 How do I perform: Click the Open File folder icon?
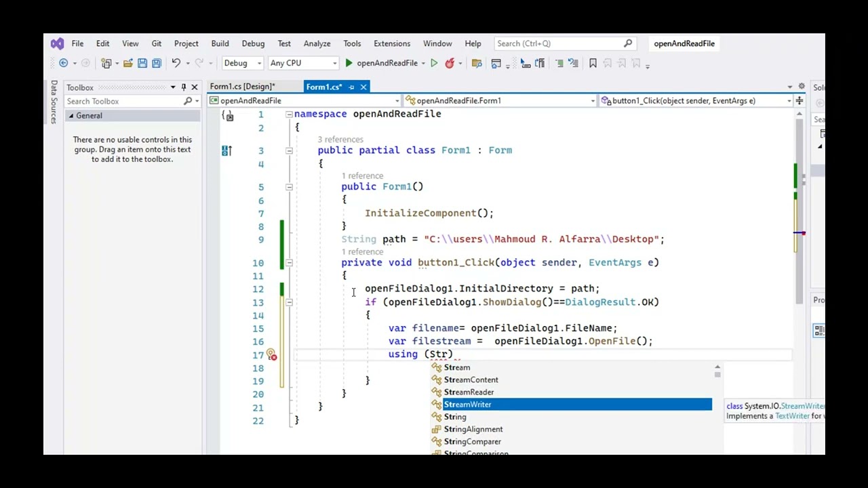pyautogui.click(x=127, y=63)
